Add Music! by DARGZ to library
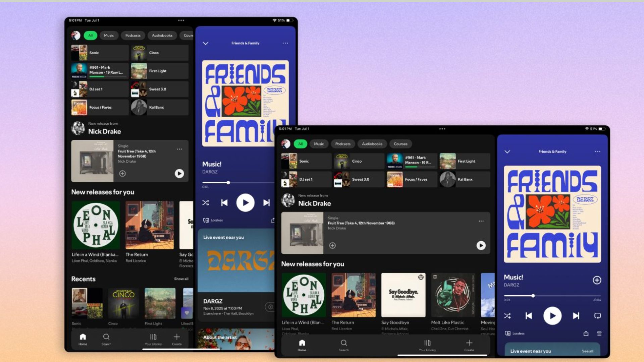The height and width of the screenshot is (362, 644). (597, 280)
